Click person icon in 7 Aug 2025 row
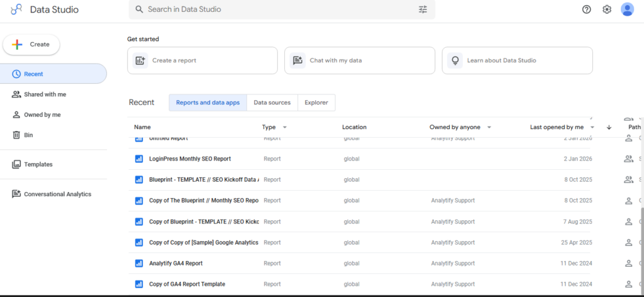 (x=628, y=222)
